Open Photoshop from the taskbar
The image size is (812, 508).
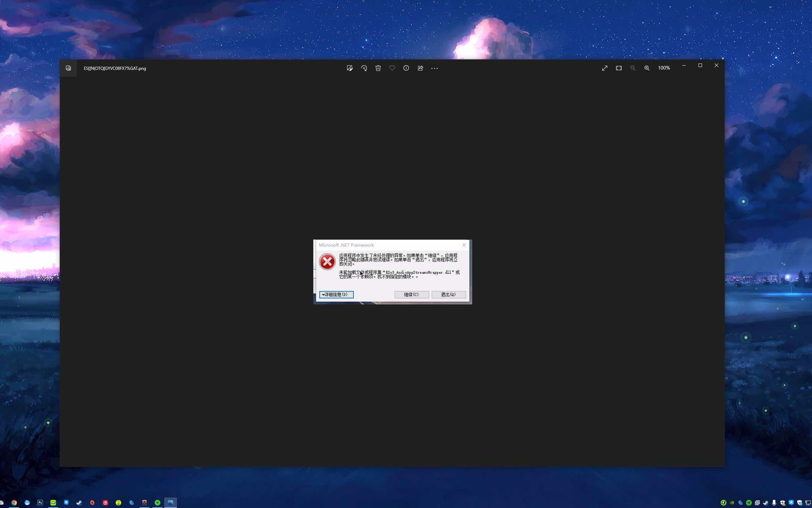[x=40, y=503]
